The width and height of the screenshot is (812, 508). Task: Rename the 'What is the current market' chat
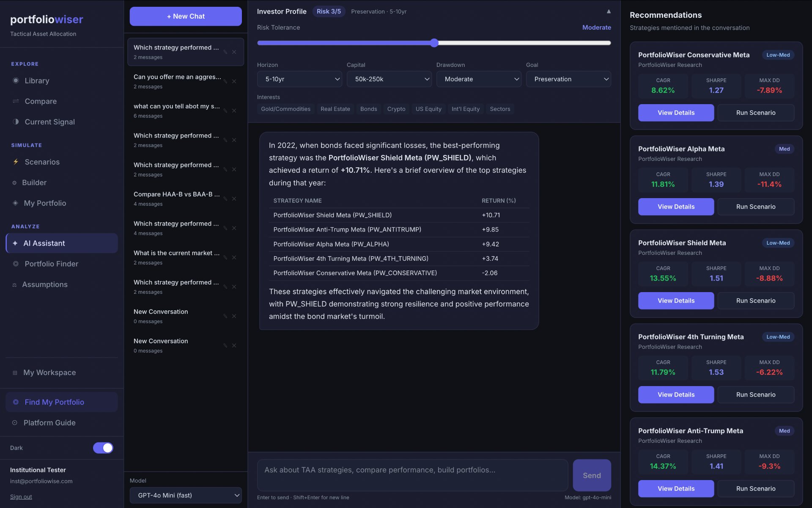(x=225, y=257)
